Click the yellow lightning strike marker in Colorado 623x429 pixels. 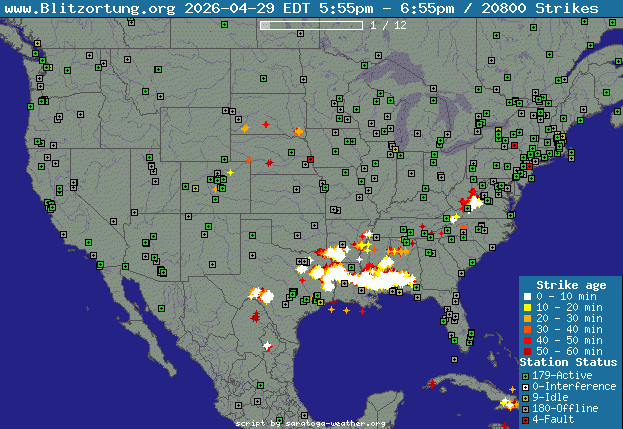(230, 172)
